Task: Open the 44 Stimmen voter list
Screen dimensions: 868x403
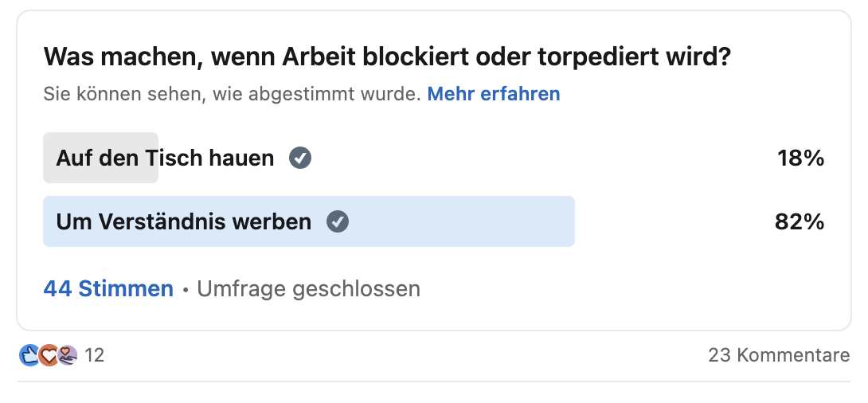Action: pyautogui.click(x=108, y=288)
